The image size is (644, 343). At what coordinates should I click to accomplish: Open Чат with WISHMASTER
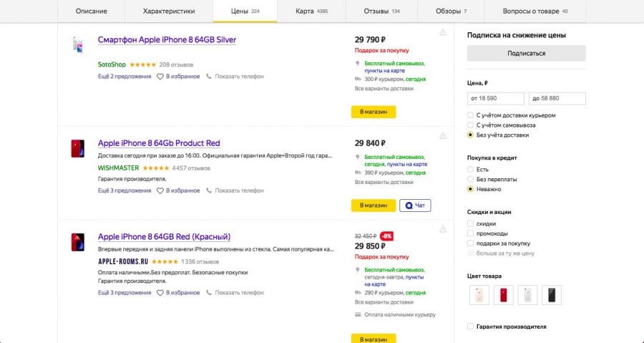(415, 206)
